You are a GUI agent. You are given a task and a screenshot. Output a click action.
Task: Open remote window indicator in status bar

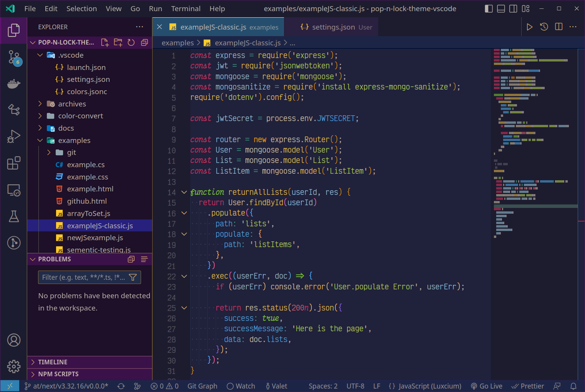click(x=10, y=386)
